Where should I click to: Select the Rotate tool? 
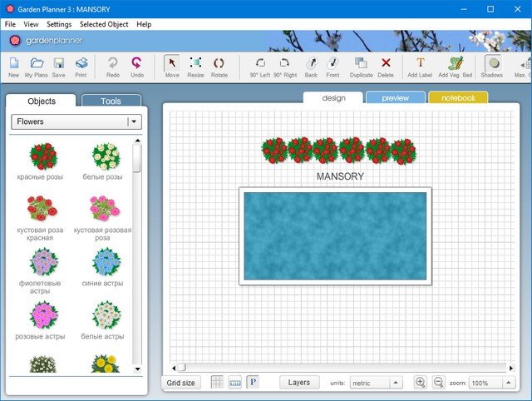(219, 67)
